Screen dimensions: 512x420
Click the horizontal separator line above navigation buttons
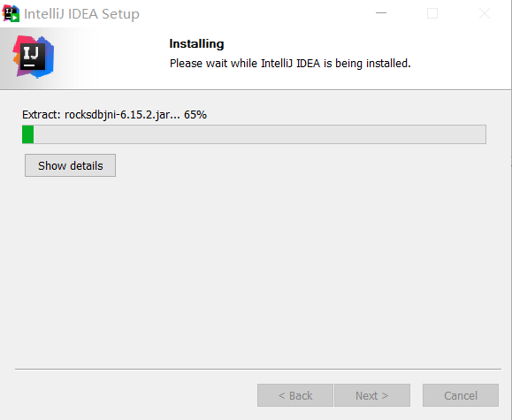258,369
